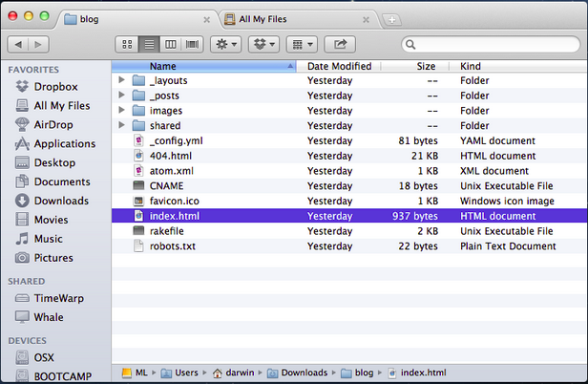Open AirDrop in the sidebar
The height and width of the screenshot is (384, 588).
tap(55, 124)
